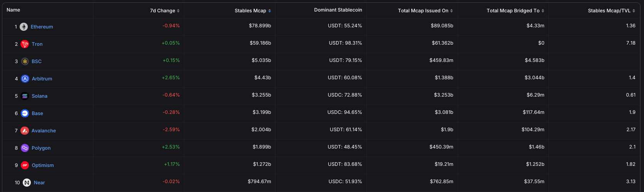Click the Base chain logo icon
644x192 pixels.
pyautogui.click(x=25, y=114)
